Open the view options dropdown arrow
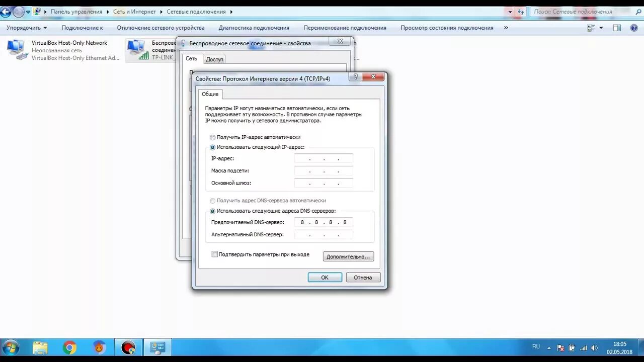Viewport: 644px width, 362px height. 601,28
